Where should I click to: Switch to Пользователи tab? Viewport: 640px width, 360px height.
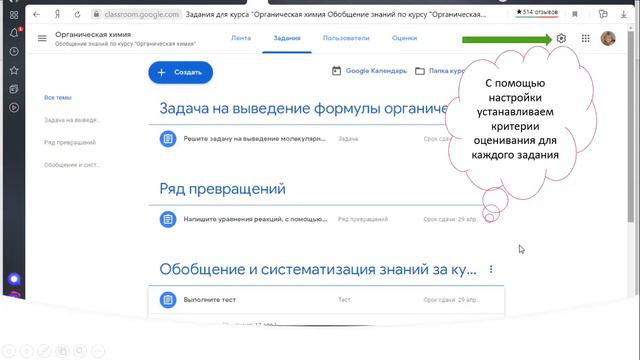(x=346, y=38)
